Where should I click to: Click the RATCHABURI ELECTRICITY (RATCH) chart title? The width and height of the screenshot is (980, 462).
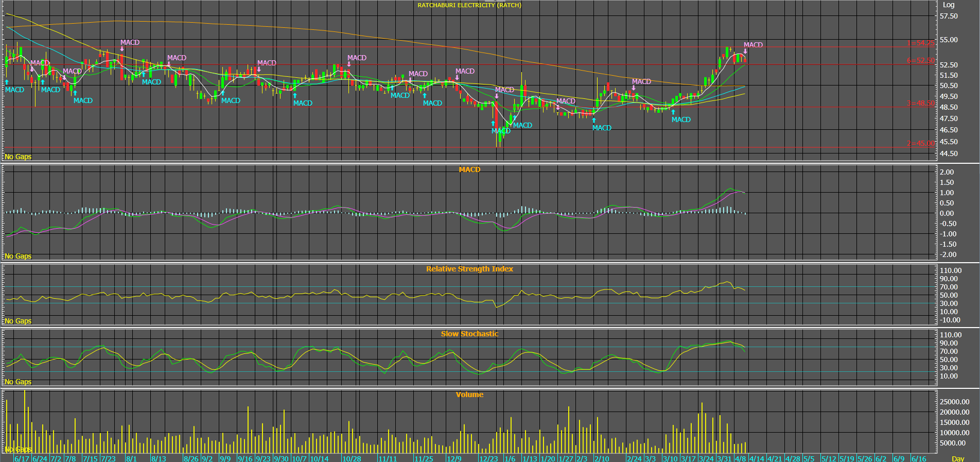point(469,5)
